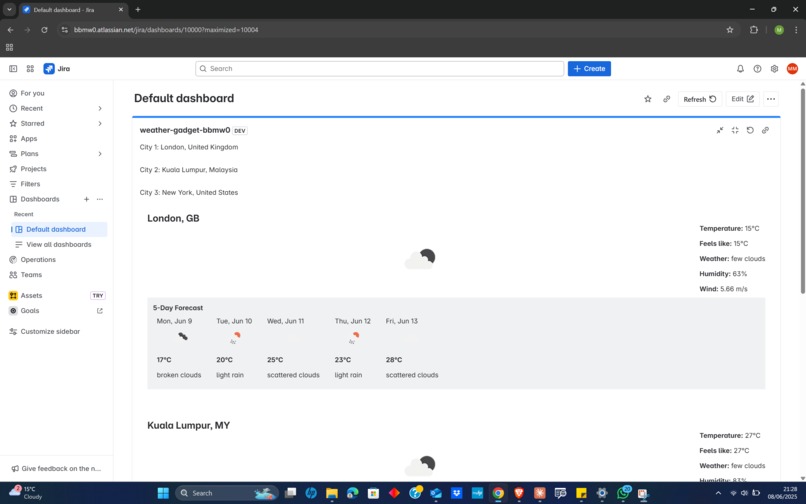Viewport: 806px width, 504px height.
Task: Click the Jira logo
Action: 57,68
